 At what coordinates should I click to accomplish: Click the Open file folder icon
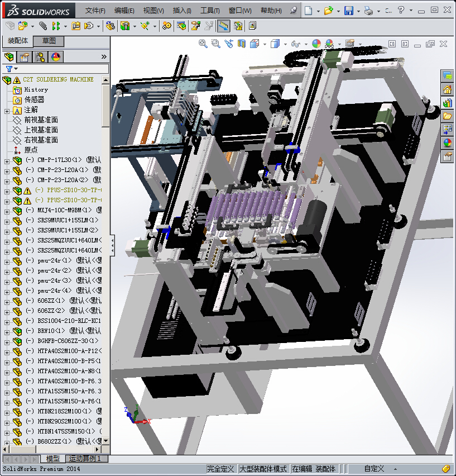point(328,11)
